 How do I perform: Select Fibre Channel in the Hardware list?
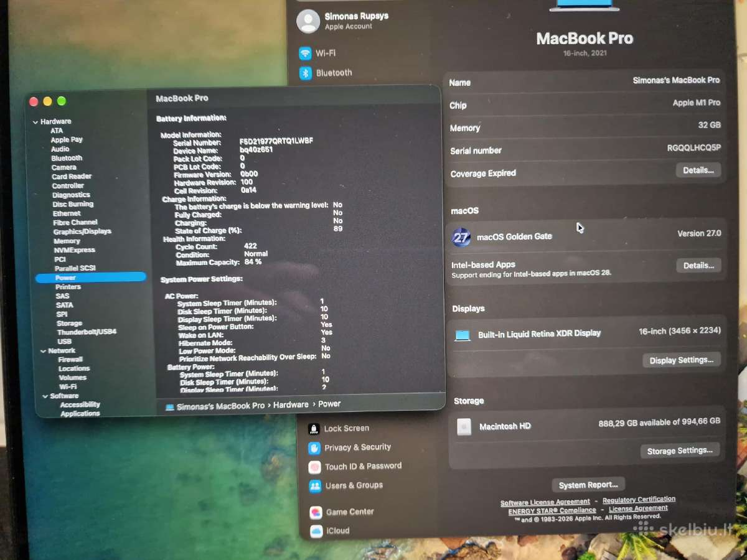pyautogui.click(x=75, y=222)
